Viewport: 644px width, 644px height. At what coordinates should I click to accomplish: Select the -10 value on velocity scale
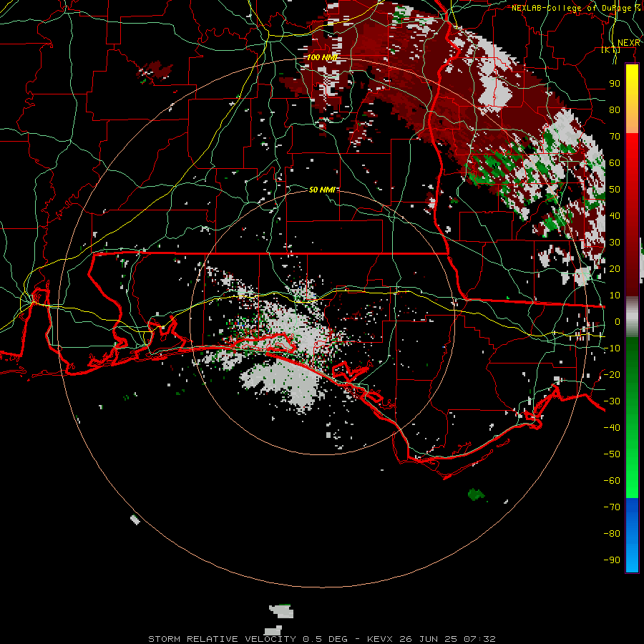pyautogui.click(x=612, y=348)
